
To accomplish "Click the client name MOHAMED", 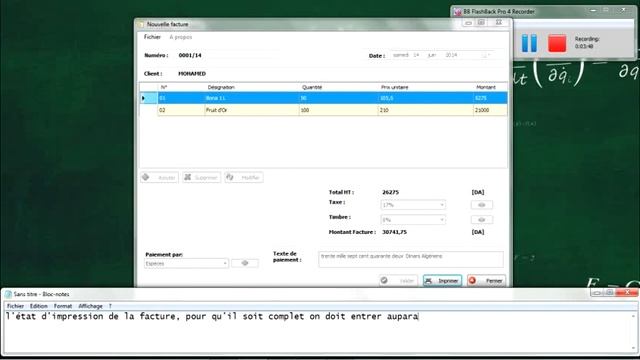I will coord(192,74).
